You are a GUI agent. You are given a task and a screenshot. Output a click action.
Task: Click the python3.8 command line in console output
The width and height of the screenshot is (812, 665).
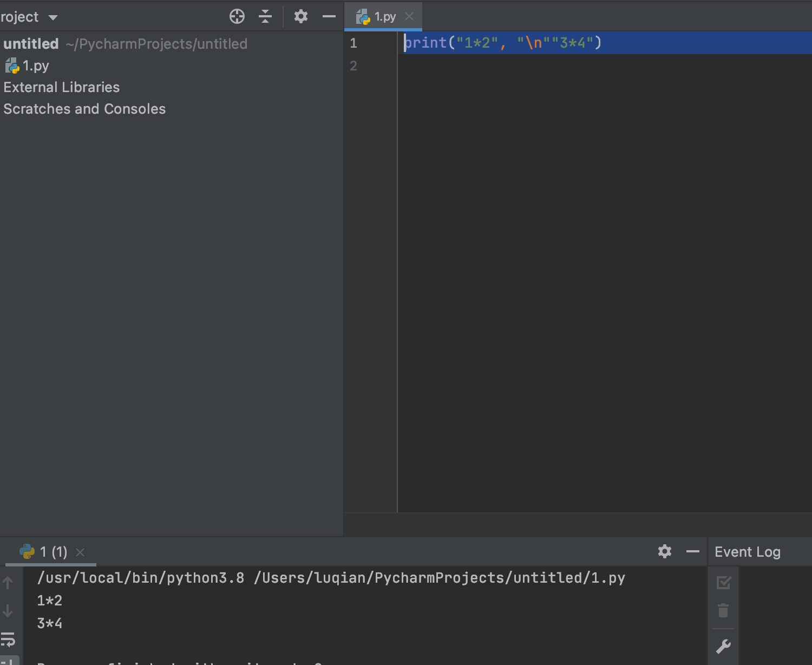point(331,578)
